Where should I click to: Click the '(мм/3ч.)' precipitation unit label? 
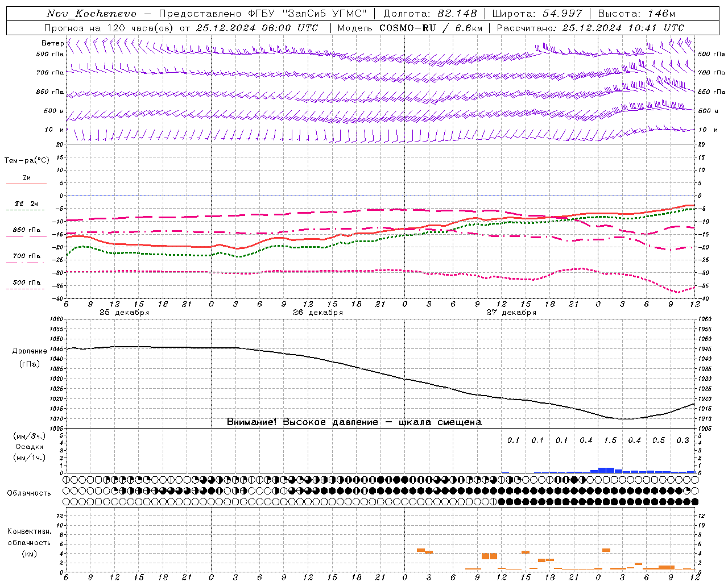point(30,436)
